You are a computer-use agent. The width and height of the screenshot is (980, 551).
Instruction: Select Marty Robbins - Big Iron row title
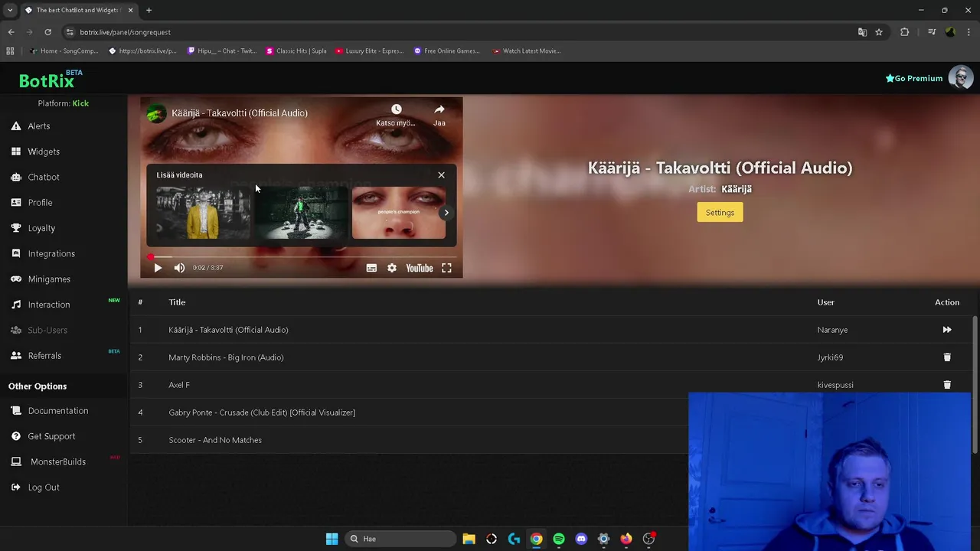coord(226,357)
